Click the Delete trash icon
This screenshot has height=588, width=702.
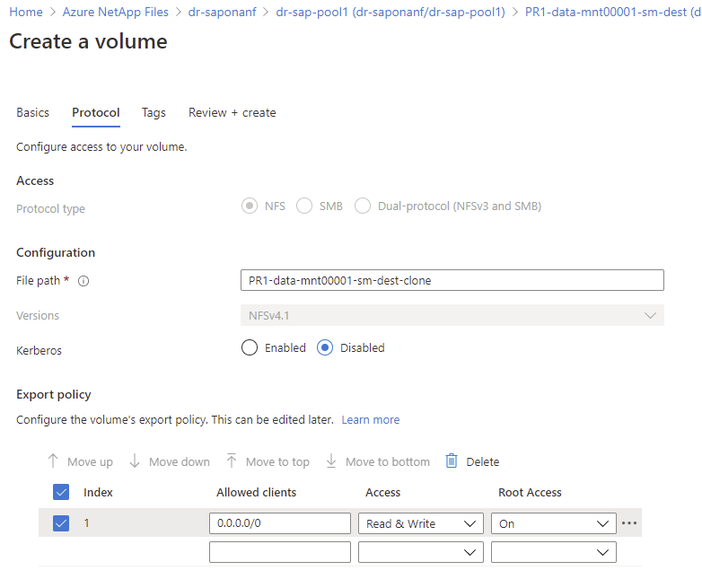[452, 461]
